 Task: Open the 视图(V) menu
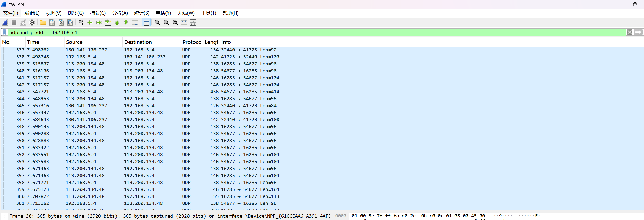point(54,13)
